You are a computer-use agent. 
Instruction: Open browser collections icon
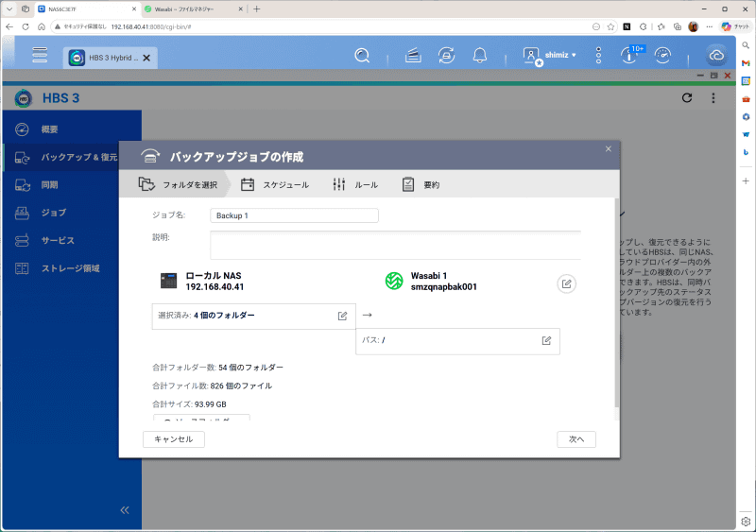click(678, 27)
